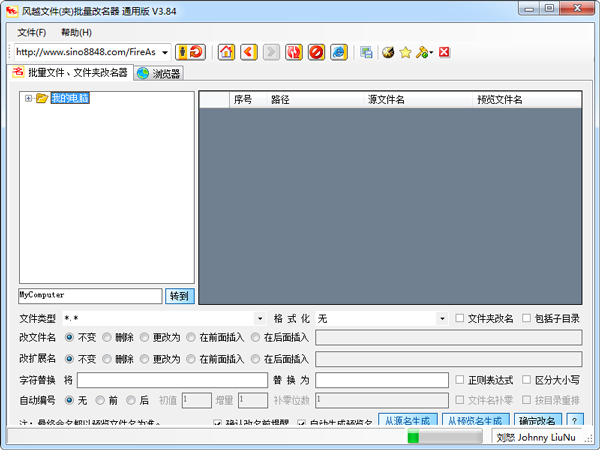
Task: Click the 转到 button
Action: click(x=179, y=296)
